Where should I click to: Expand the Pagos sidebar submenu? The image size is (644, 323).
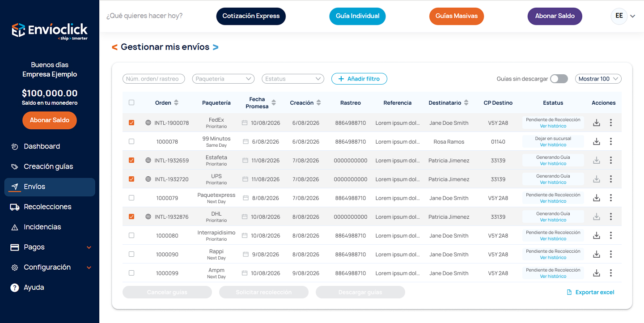point(89,247)
